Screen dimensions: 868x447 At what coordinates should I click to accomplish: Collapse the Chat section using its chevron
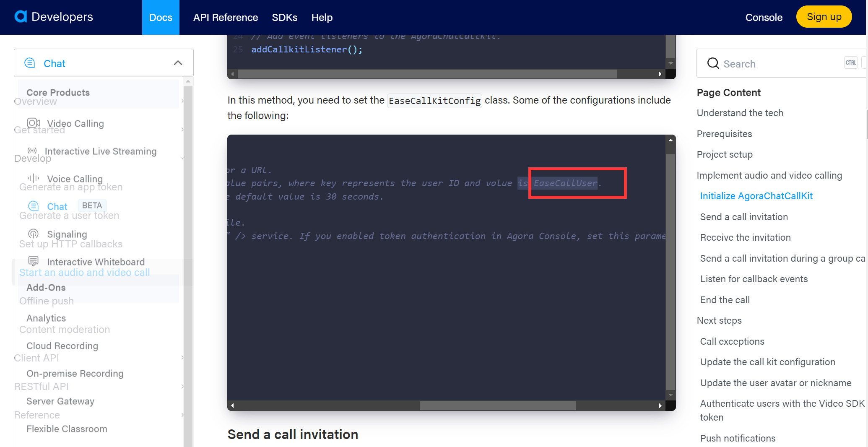click(x=178, y=62)
